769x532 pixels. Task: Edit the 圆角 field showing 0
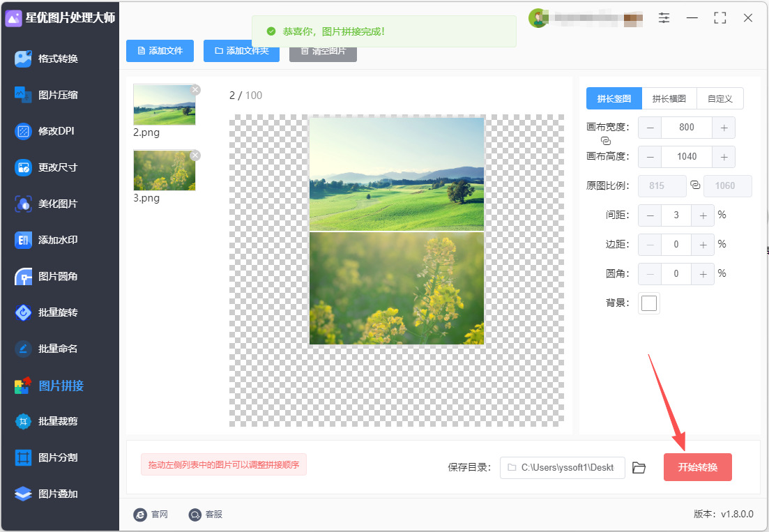tap(676, 274)
